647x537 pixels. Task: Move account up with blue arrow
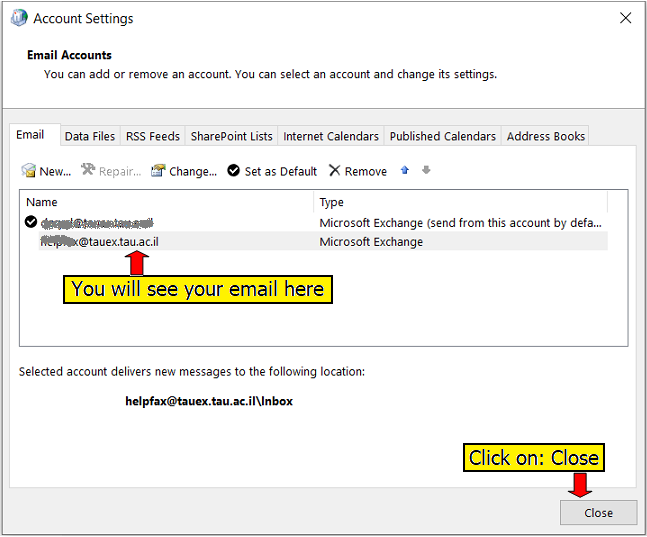(x=405, y=170)
